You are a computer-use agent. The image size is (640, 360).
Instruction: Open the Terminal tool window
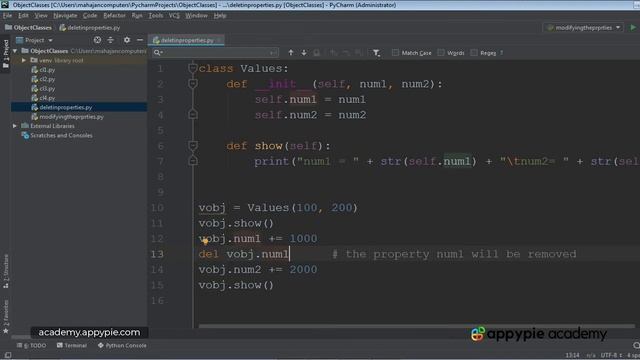point(72,345)
